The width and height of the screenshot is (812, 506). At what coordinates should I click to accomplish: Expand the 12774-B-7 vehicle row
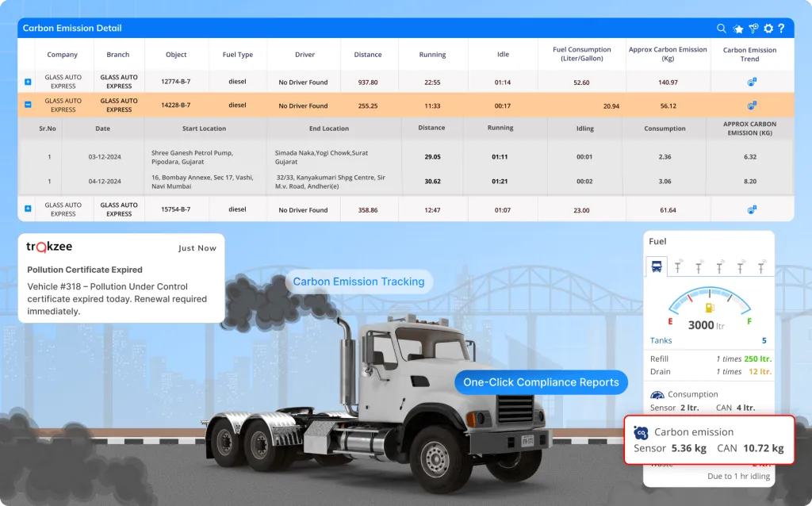click(x=28, y=82)
